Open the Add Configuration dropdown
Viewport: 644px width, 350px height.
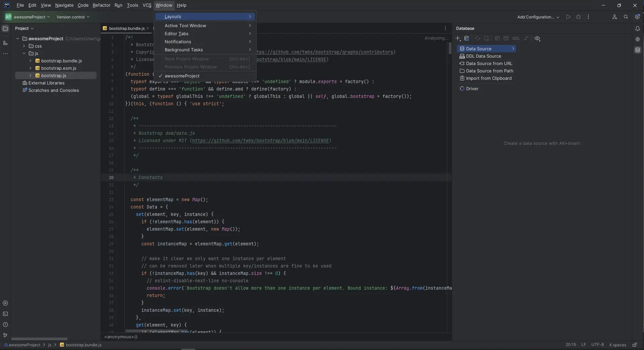[x=538, y=17]
